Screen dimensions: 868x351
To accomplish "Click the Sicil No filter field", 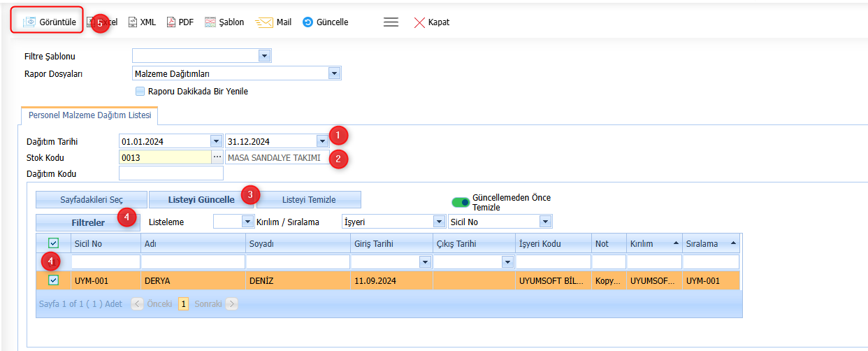I will click(106, 262).
